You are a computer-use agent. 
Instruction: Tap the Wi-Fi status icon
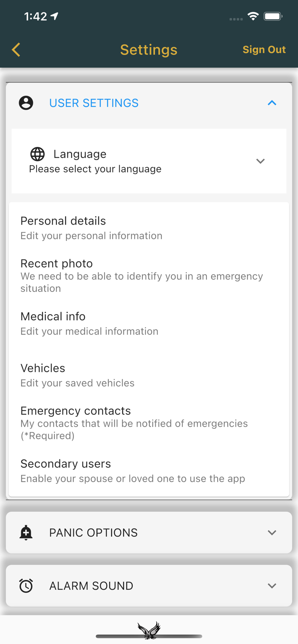click(253, 16)
